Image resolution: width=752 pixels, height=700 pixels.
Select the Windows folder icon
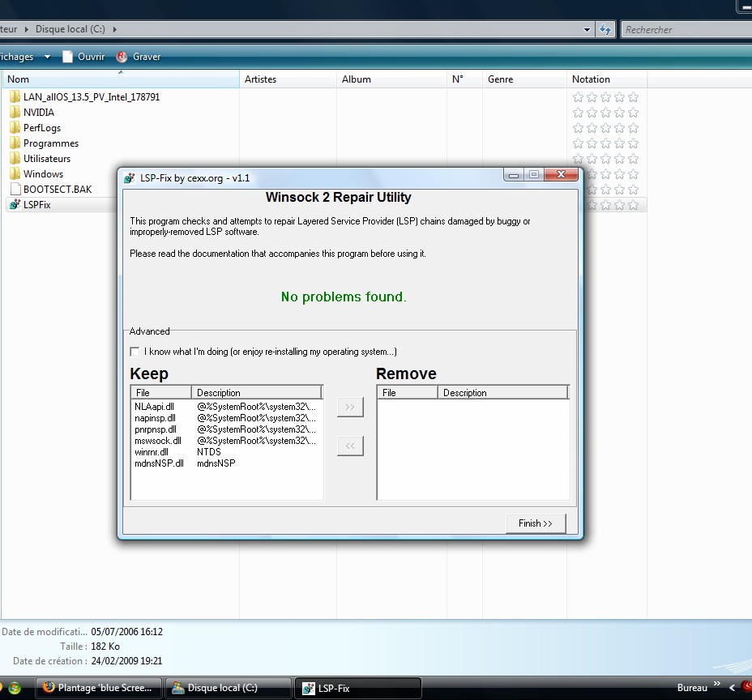[x=15, y=173]
